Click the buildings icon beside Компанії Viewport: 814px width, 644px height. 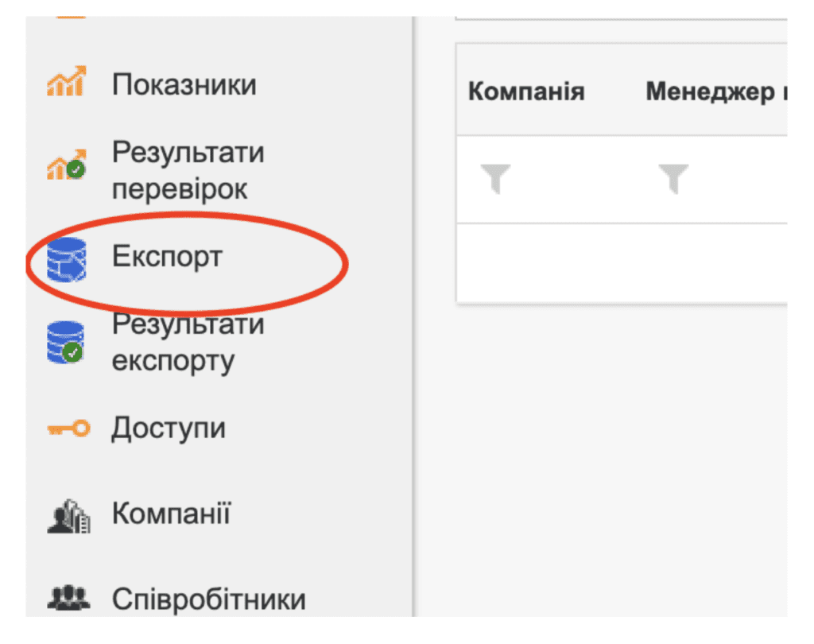point(68,516)
